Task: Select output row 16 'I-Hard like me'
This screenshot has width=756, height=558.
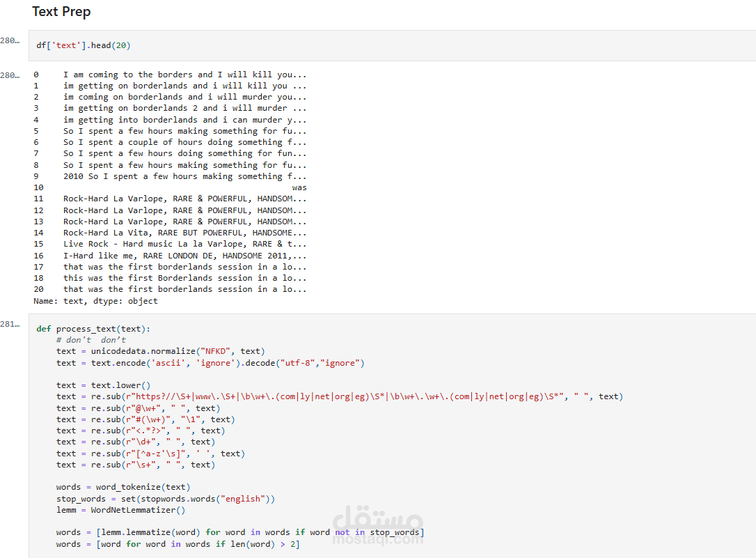Action: [x=170, y=256]
